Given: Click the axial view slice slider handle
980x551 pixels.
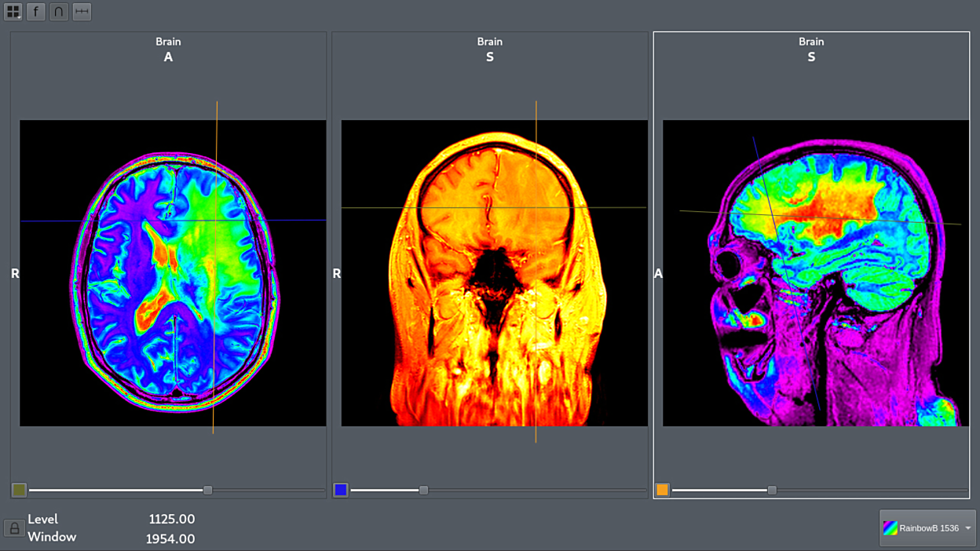Looking at the screenshot, I should pos(208,490).
